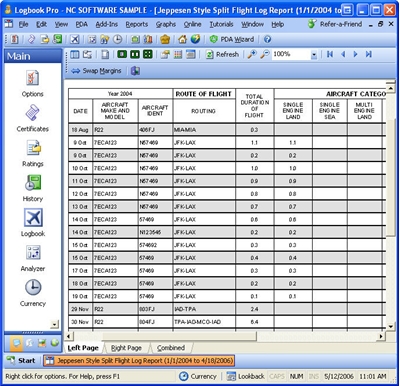Go to previous report page

(343, 54)
